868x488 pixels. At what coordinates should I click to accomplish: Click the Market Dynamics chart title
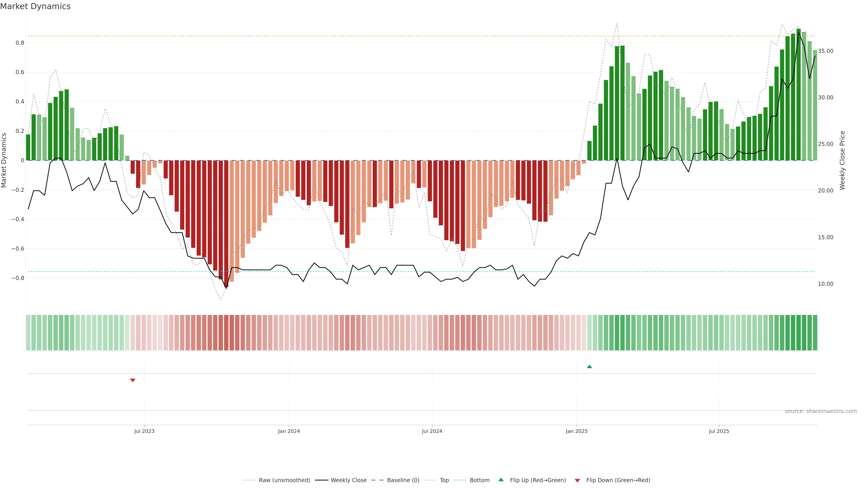point(35,6)
